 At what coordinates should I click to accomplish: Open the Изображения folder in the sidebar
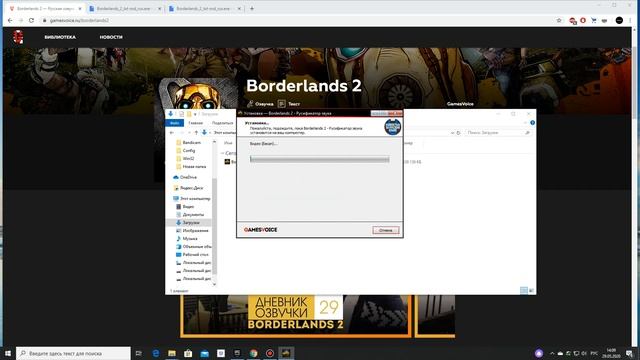coord(192,231)
